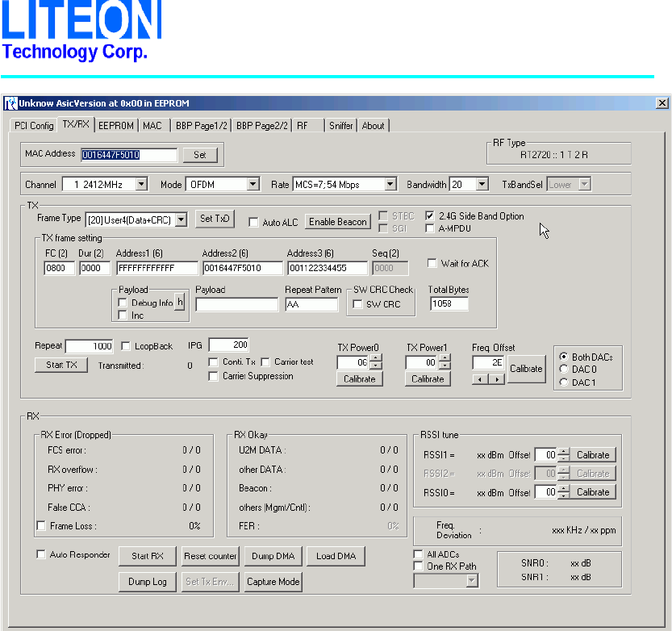Click the Load DMA button
This screenshot has height=631, width=672.
coord(336,556)
